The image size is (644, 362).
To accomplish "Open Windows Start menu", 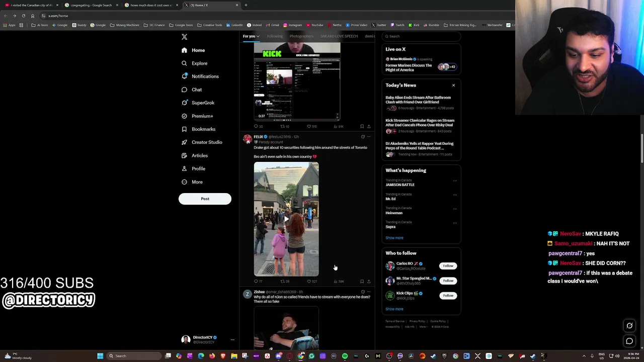I will 100,356.
